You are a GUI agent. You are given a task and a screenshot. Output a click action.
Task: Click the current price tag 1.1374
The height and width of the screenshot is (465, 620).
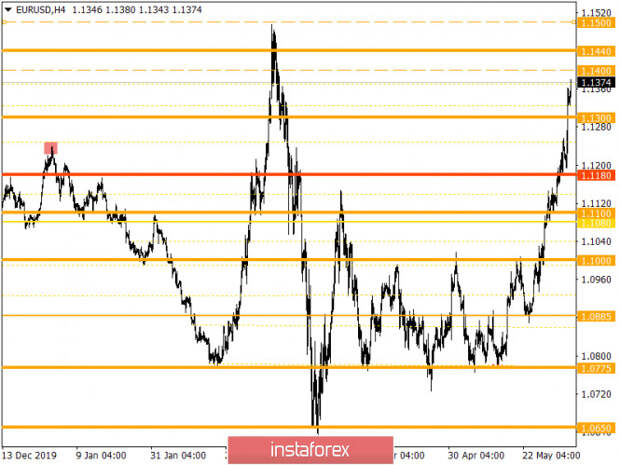tap(596, 83)
